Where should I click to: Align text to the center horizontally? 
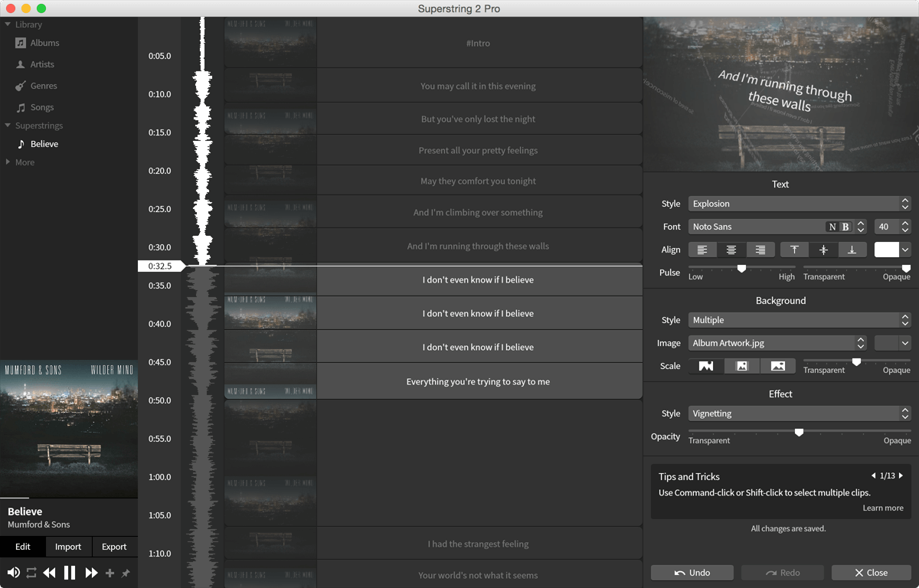(731, 250)
